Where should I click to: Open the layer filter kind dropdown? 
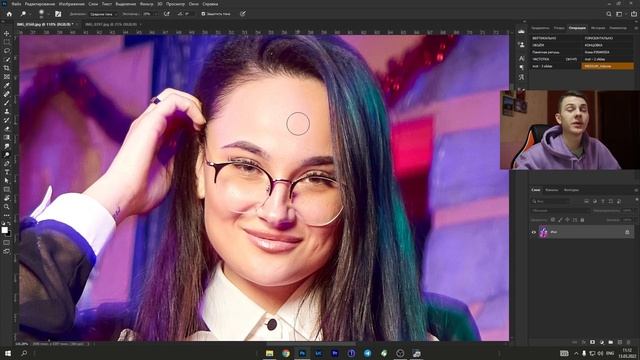551,201
